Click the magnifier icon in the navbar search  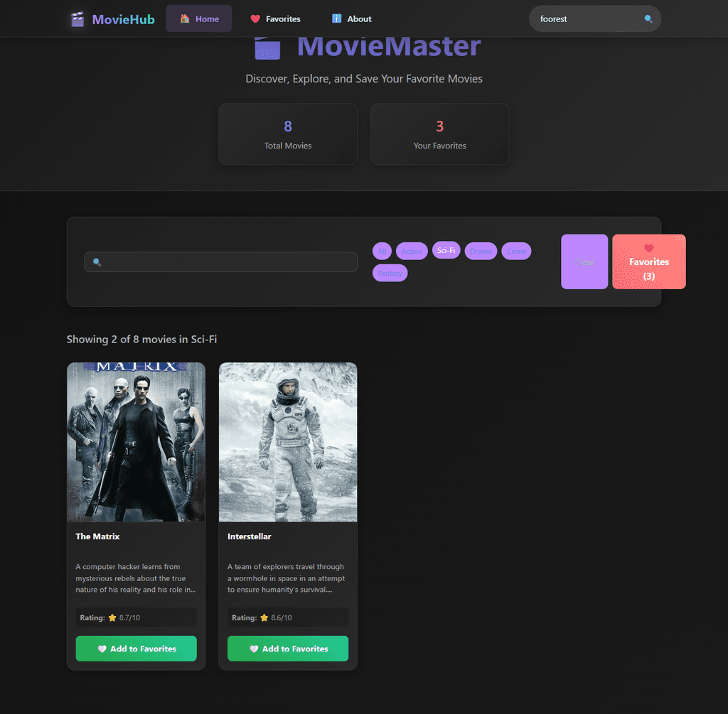click(648, 19)
